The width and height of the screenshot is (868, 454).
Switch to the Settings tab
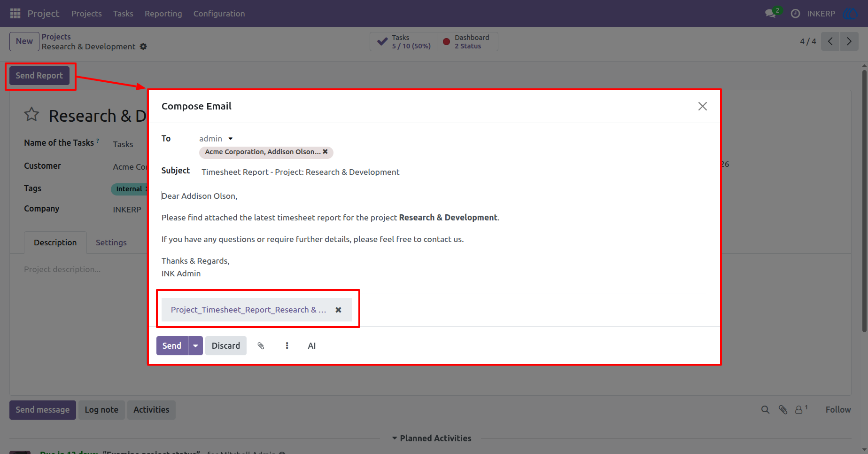pyautogui.click(x=111, y=243)
